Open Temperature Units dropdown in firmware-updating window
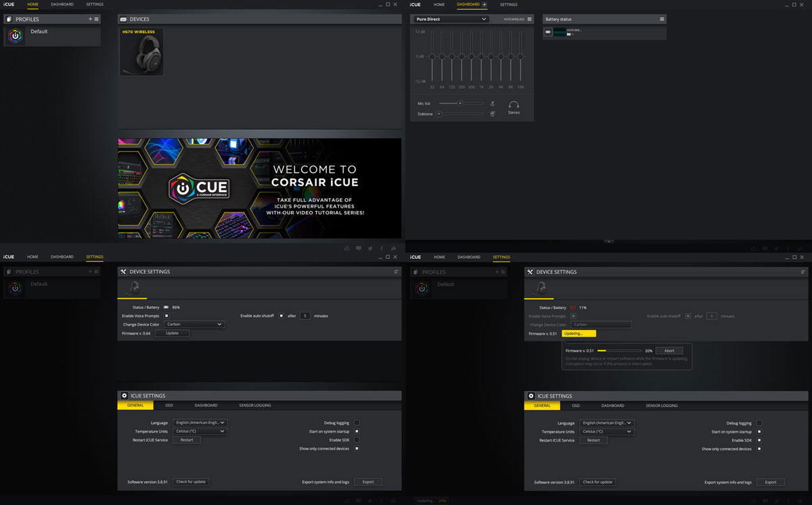The image size is (812, 505). coord(606,431)
